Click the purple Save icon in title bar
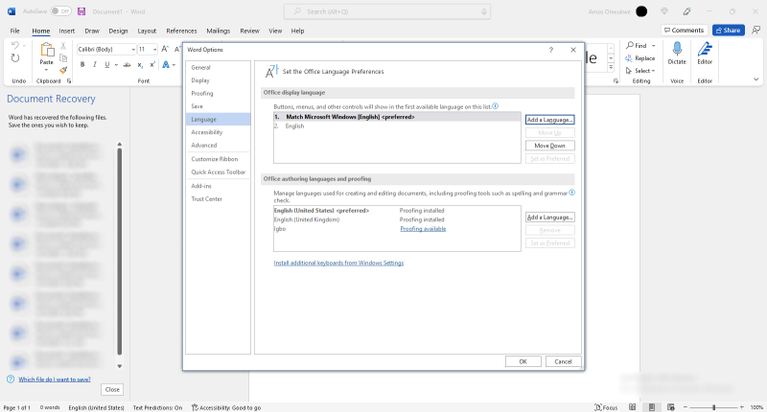The height and width of the screenshot is (412, 767). [x=82, y=11]
